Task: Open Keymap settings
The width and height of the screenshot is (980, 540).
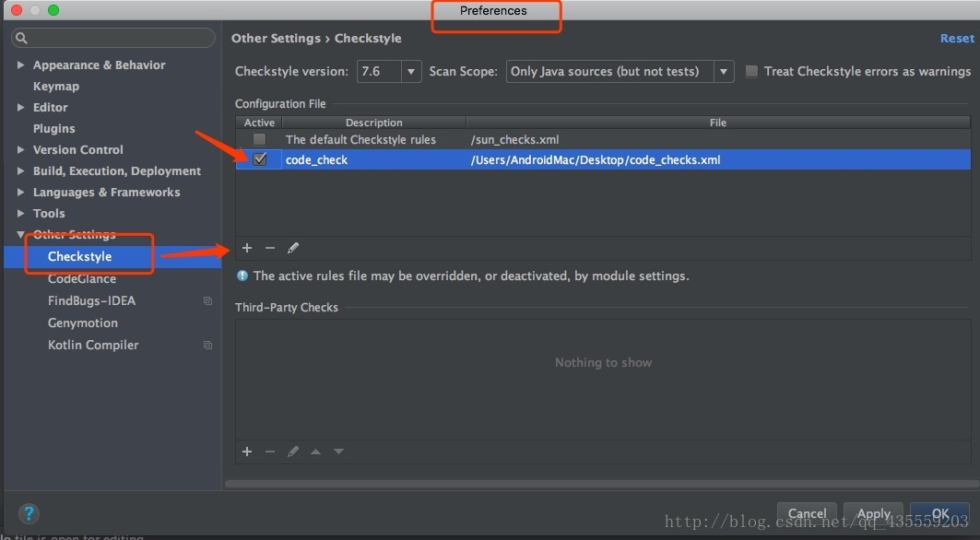Action: click(55, 87)
